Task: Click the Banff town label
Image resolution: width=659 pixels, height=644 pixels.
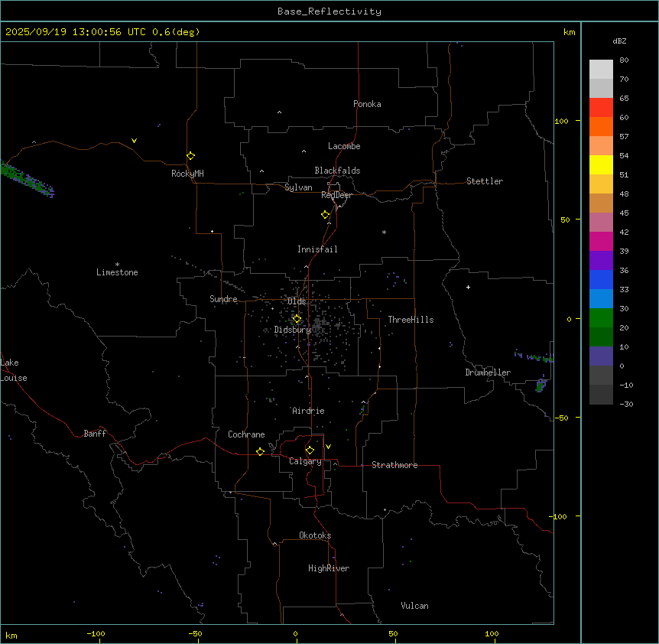Action: click(95, 434)
